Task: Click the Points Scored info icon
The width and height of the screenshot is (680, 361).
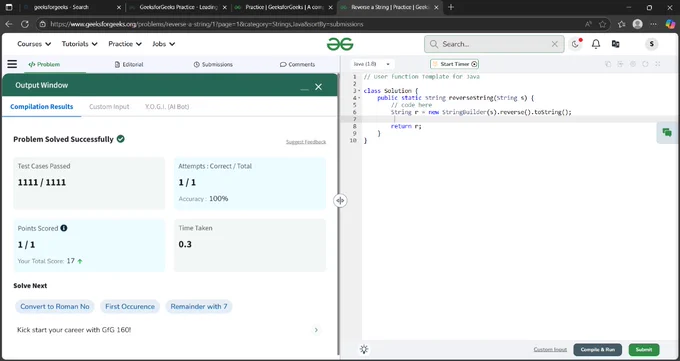Action: coord(64,228)
